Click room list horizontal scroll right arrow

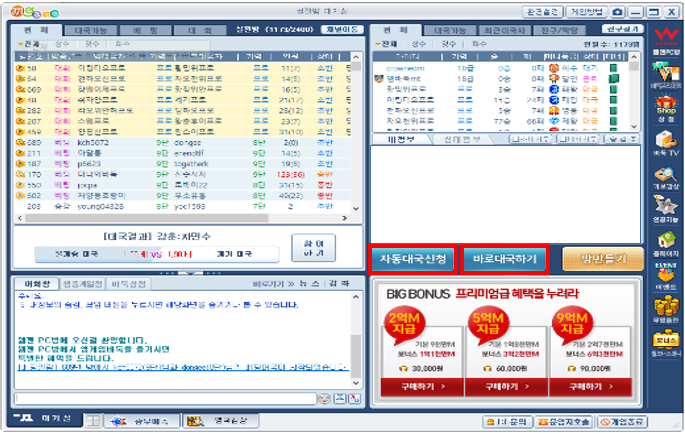point(345,218)
